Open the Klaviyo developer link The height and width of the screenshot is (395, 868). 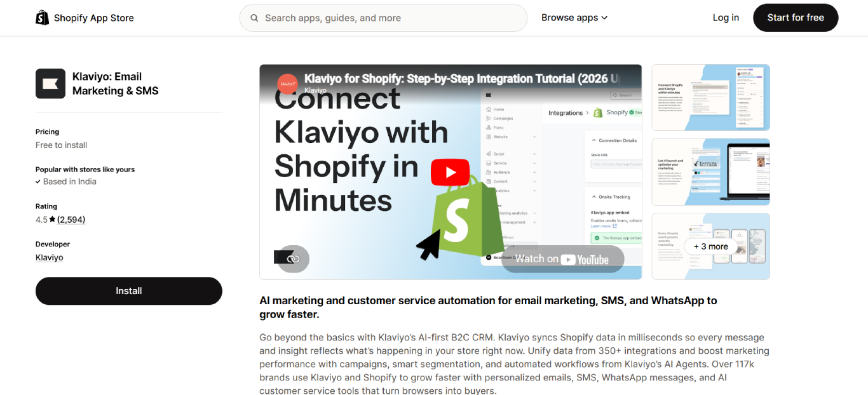click(49, 257)
